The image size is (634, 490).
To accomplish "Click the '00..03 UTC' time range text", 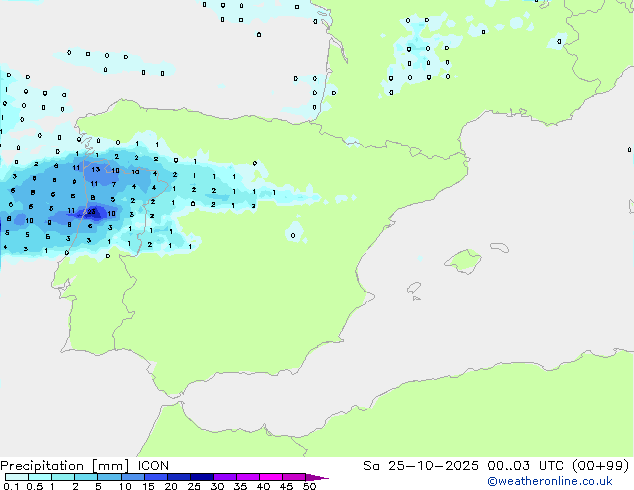I will (x=525, y=466).
